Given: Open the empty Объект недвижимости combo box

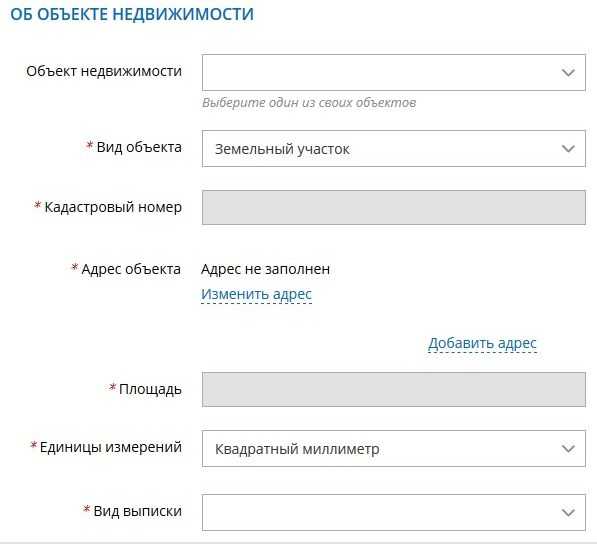Looking at the screenshot, I should [394, 73].
